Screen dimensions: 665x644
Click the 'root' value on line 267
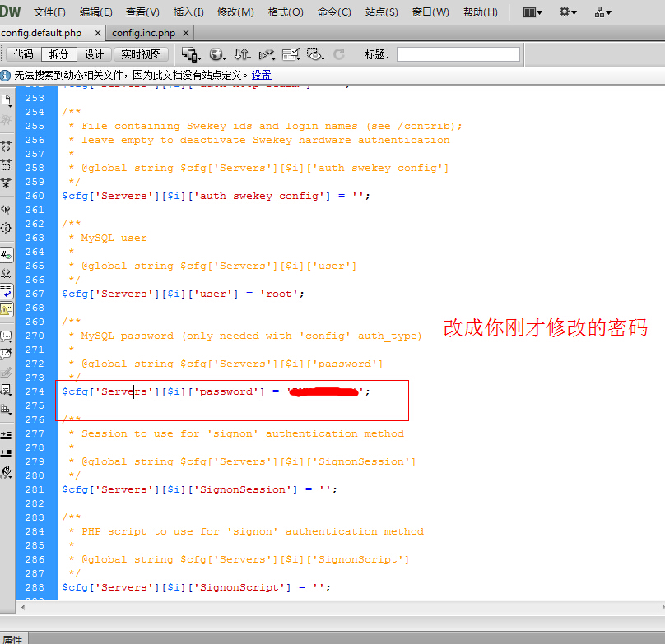click(x=279, y=294)
